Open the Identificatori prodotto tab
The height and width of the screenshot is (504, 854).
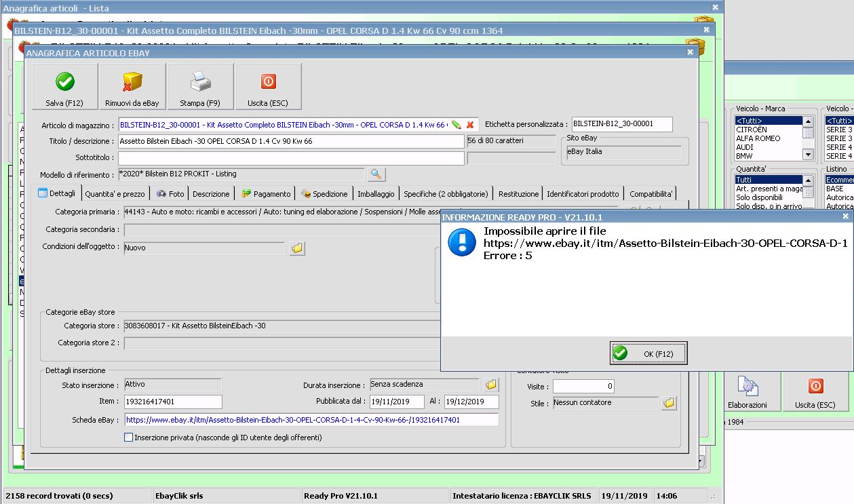click(583, 194)
